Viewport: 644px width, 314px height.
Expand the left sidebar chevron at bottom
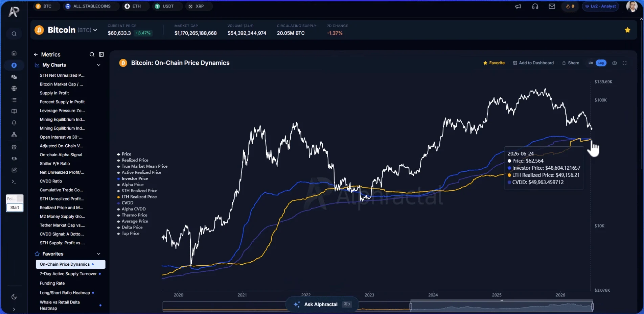pyautogui.click(x=14, y=309)
